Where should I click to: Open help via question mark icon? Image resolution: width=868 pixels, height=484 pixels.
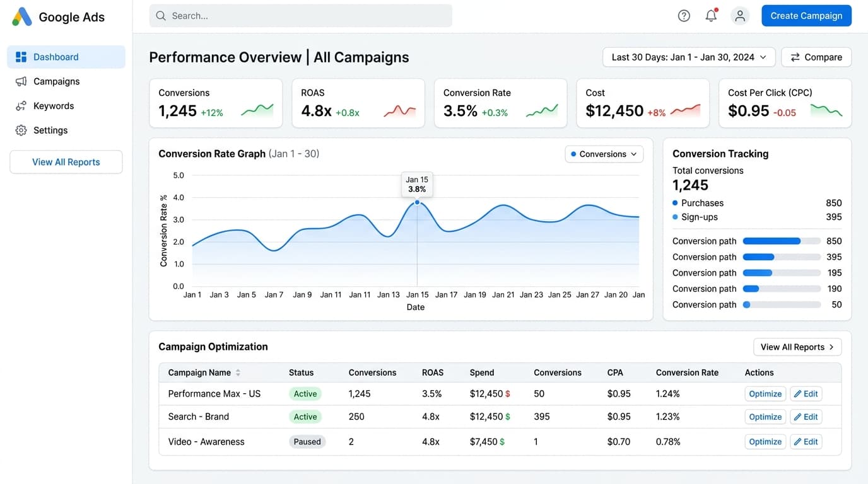pyautogui.click(x=684, y=16)
